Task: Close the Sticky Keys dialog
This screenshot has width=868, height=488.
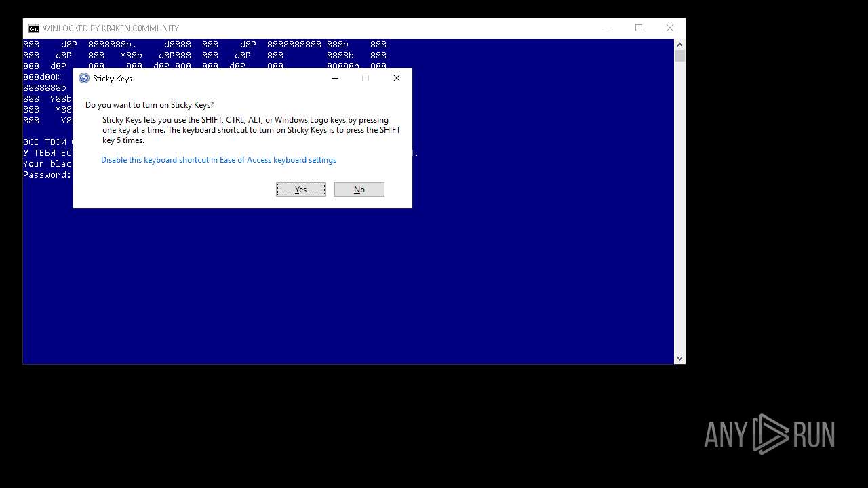Action: click(x=397, y=78)
